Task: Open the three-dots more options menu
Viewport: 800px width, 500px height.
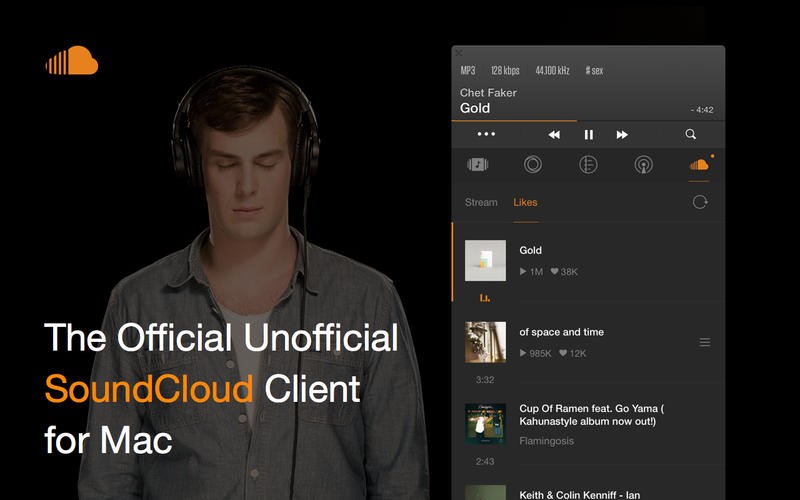Action: point(486,134)
